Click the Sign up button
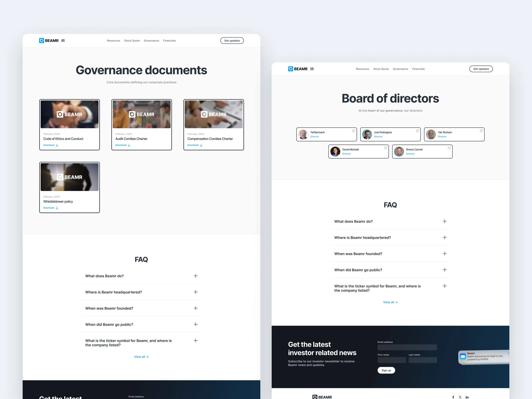532x399 pixels. point(386,370)
